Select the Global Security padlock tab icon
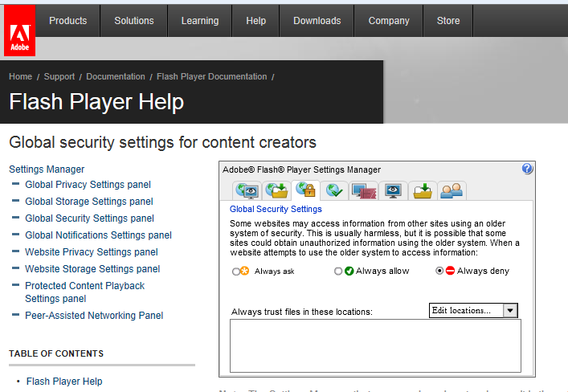 click(305, 190)
